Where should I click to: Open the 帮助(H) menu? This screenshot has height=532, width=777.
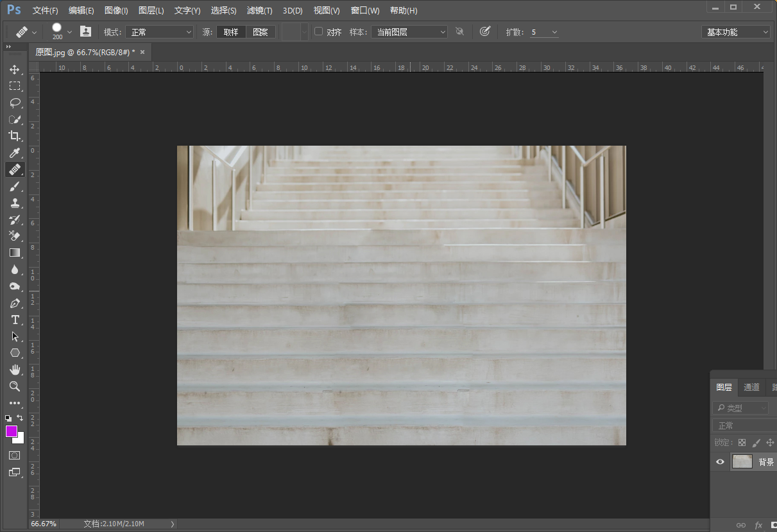(x=404, y=11)
